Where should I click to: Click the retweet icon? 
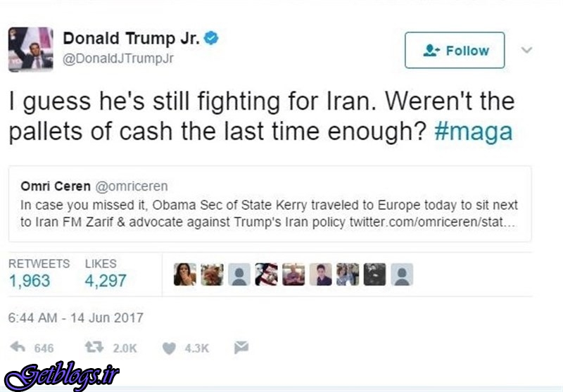94,347
